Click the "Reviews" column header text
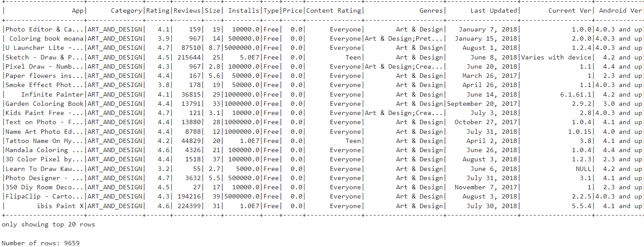 click(x=187, y=11)
